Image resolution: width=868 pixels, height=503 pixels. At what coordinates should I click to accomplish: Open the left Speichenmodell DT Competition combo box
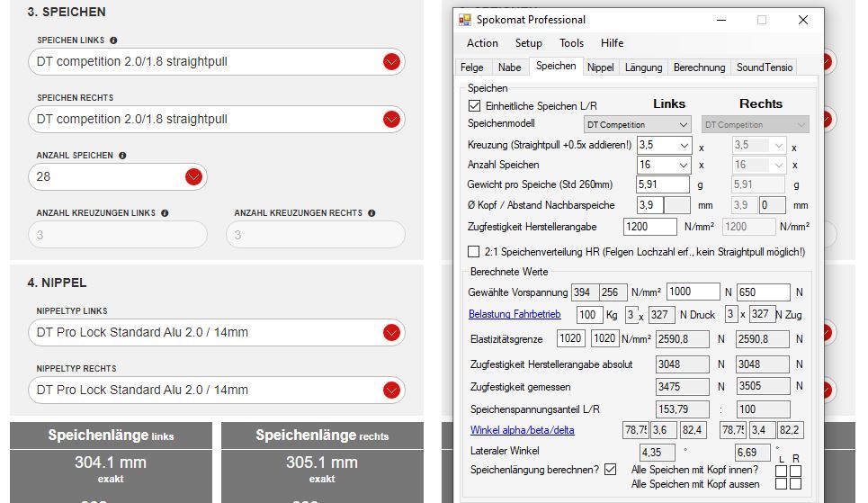coord(638,125)
